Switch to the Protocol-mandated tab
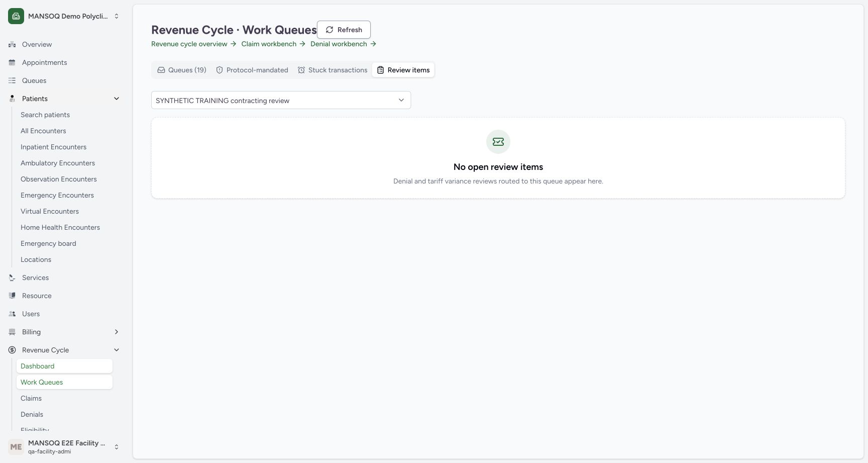 click(x=252, y=70)
